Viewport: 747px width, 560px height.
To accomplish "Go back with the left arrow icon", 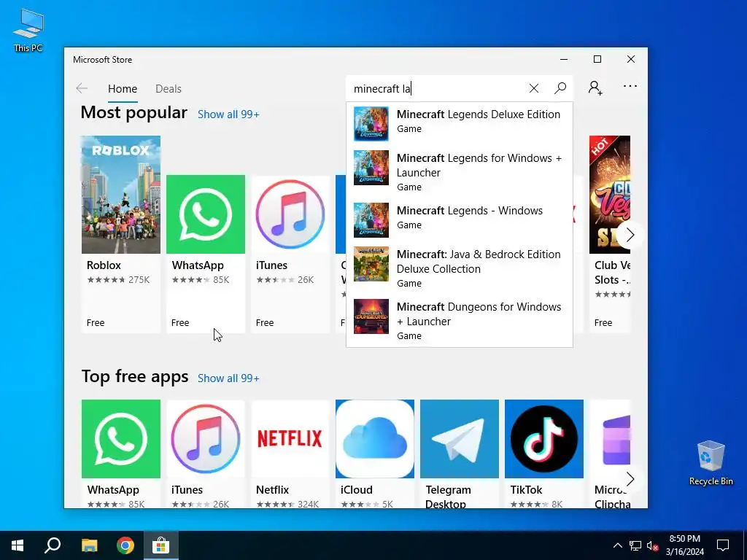I will tap(82, 88).
